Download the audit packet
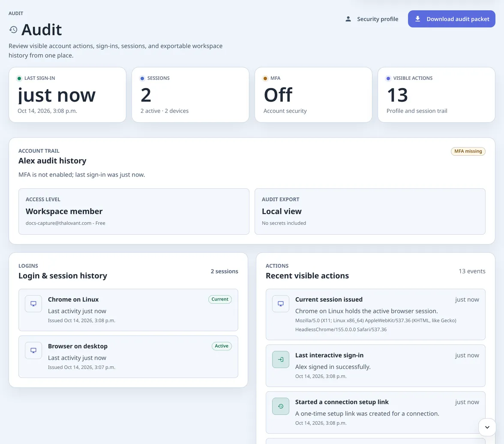The image size is (504, 444). click(x=452, y=19)
